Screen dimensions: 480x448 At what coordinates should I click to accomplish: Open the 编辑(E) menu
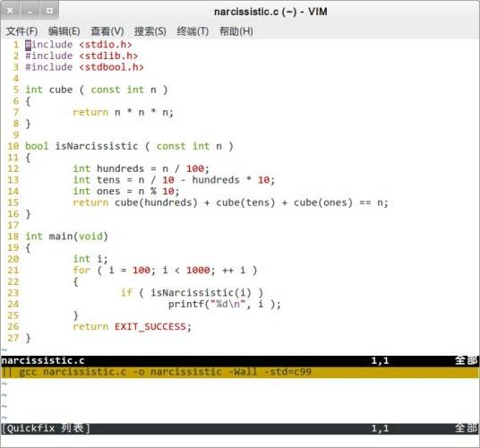(64, 31)
